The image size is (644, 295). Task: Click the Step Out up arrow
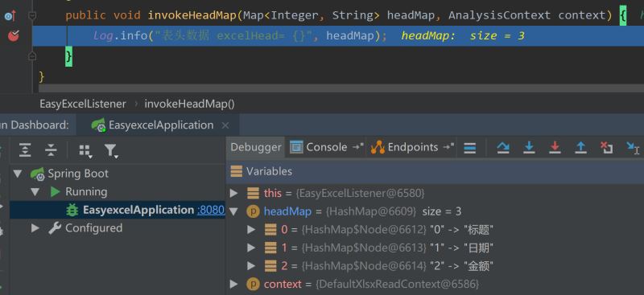coord(580,148)
